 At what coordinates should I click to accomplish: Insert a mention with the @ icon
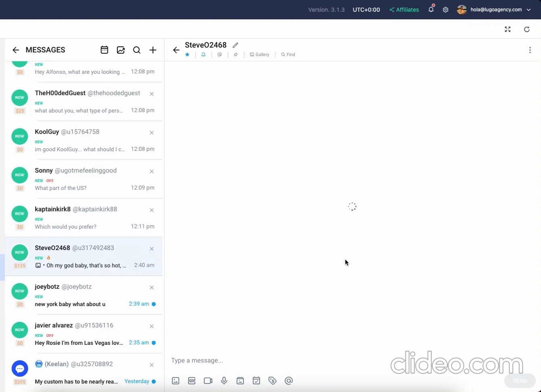[x=289, y=381]
